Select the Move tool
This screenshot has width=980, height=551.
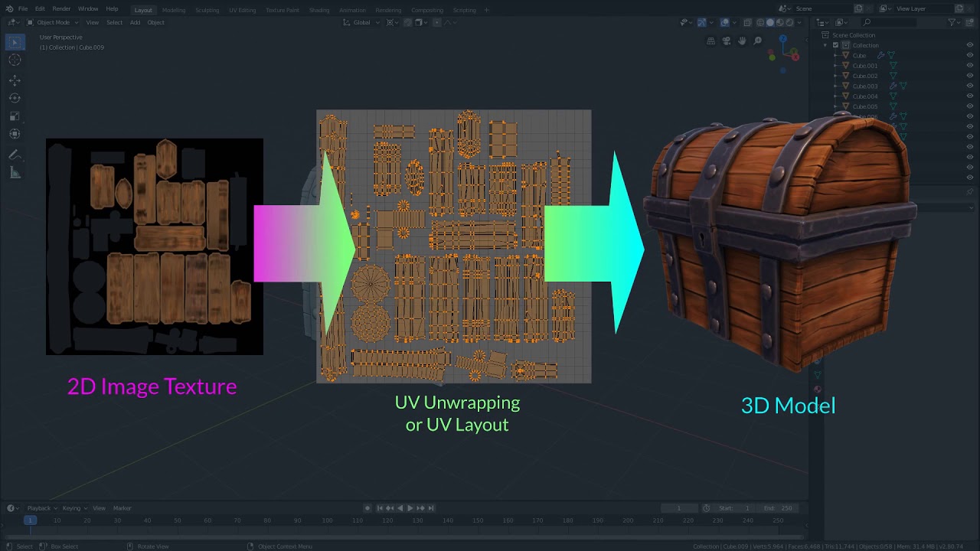click(15, 80)
